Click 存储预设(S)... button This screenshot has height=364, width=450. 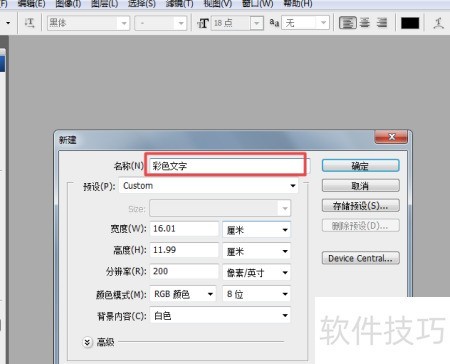pos(360,206)
